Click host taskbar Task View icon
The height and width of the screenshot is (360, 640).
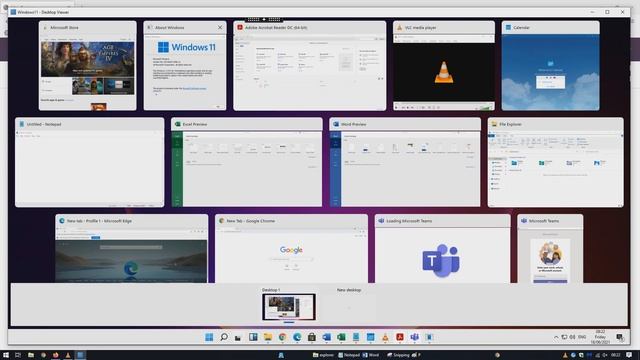coord(18,355)
